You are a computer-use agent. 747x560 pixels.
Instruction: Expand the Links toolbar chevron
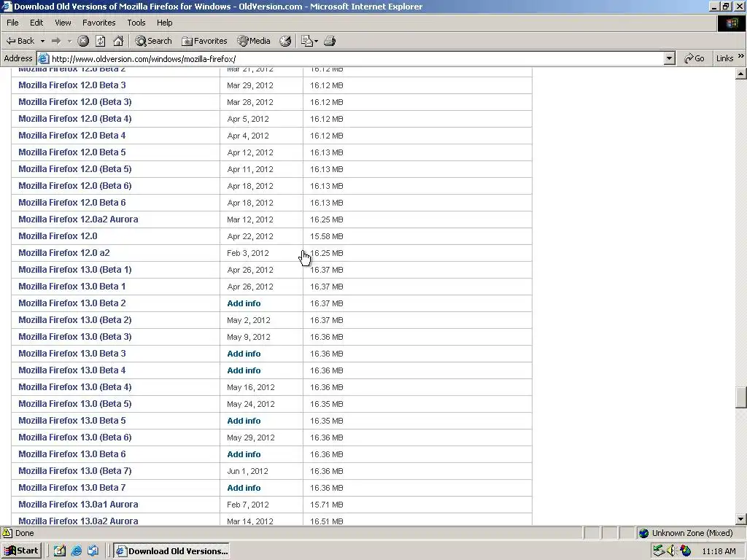[x=741, y=56]
